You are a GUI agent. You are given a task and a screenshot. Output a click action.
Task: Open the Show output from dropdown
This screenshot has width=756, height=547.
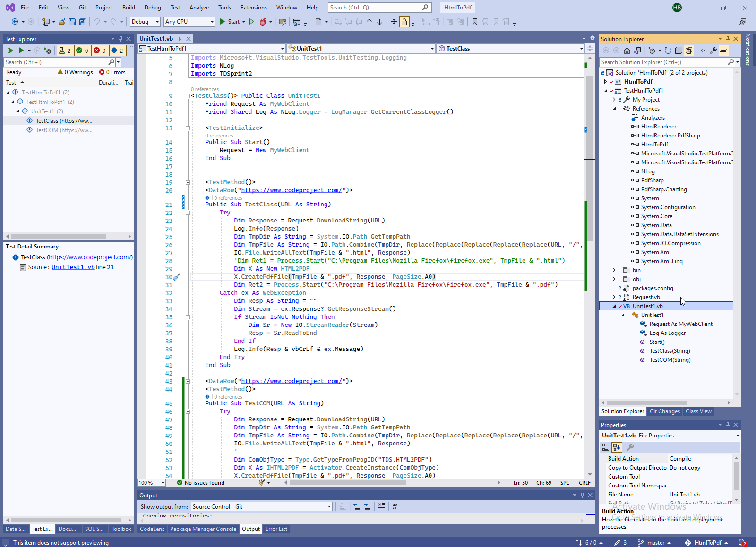click(x=262, y=506)
